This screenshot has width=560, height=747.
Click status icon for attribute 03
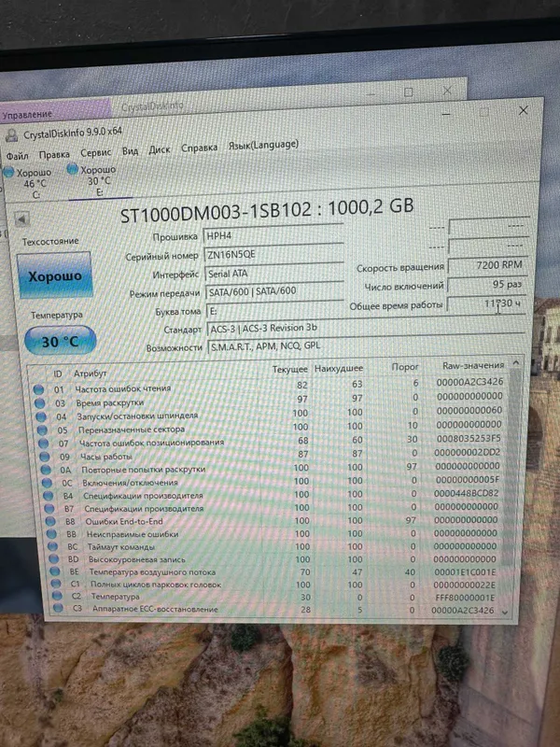coord(40,403)
